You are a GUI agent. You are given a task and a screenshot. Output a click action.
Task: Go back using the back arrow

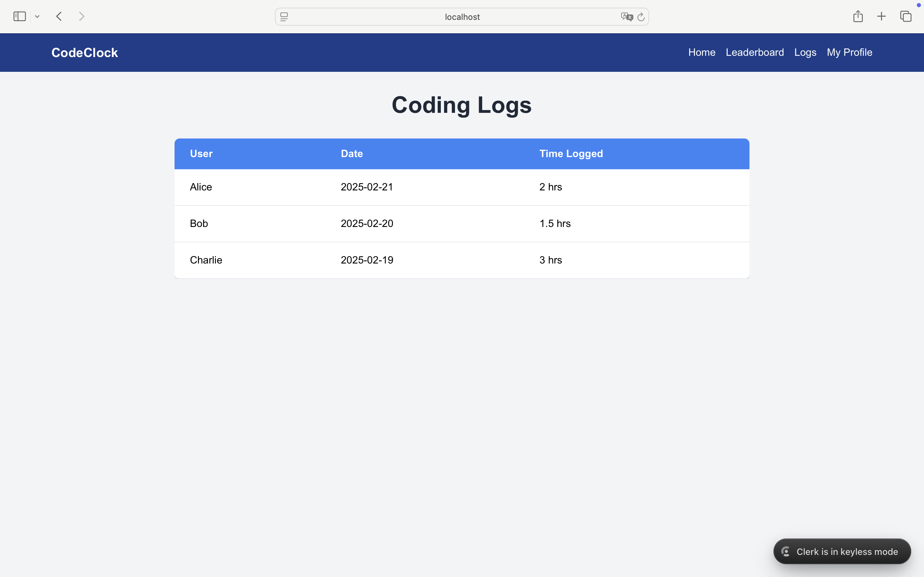(59, 16)
